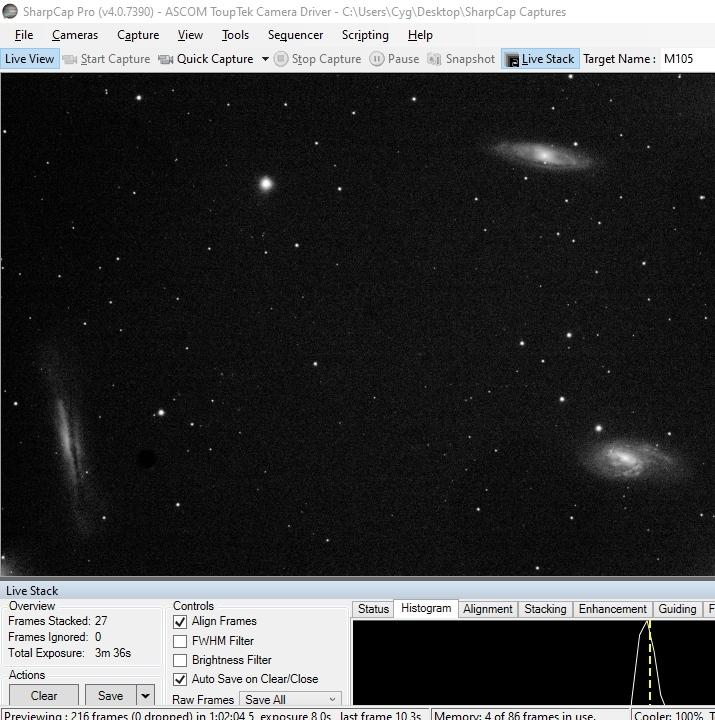Viewport: 715px width, 720px height.
Task: Click the Previewing frames status bar text
Action: point(213,715)
